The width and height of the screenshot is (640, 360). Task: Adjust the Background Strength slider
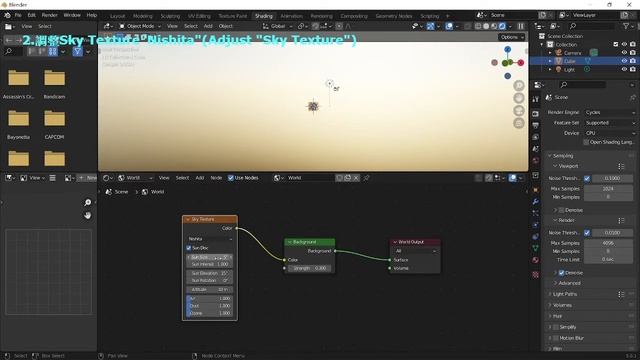310,269
